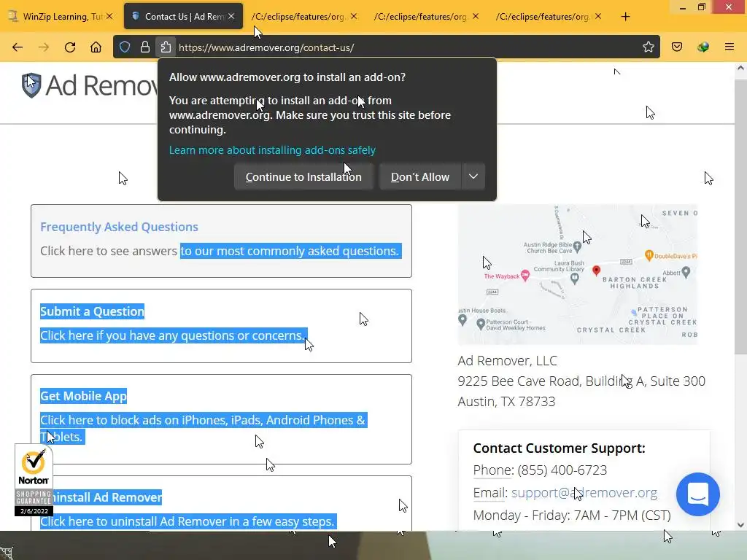Expand the Don't Allow dropdown arrow
This screenshot has height=560, width=747.
473,176
